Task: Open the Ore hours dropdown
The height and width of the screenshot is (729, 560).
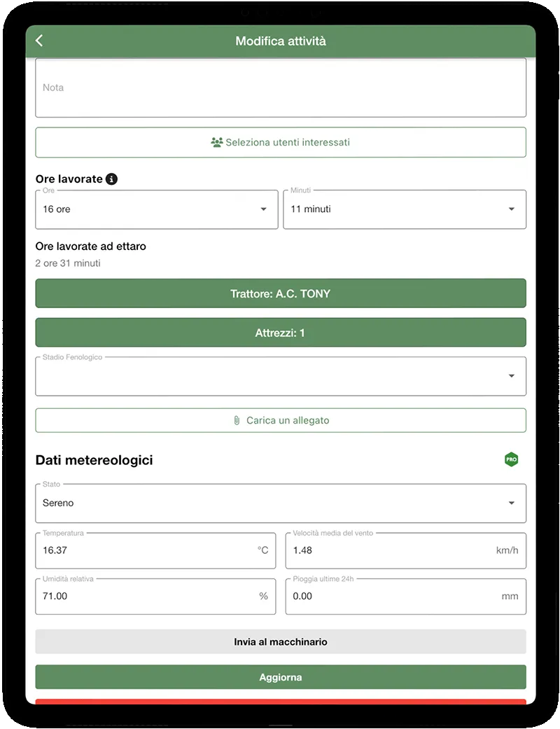Action: pyautogui.click(x=156, y=209)
